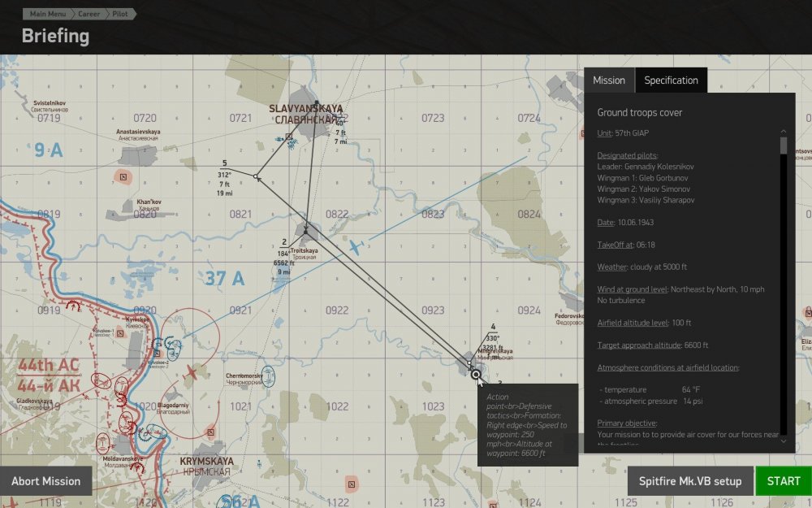
Task: Click the 'Date: 10.06.1943' line
Action: click(x=625, y=223)
